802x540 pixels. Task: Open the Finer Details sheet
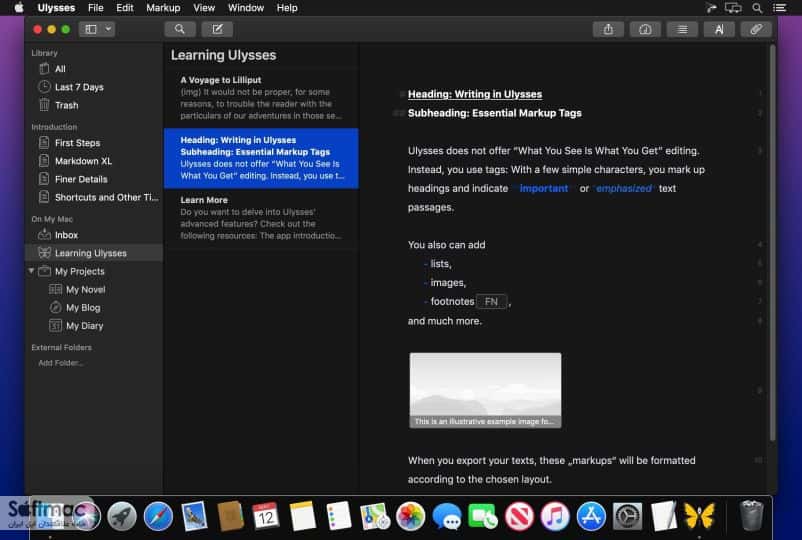tap(94, 179)
